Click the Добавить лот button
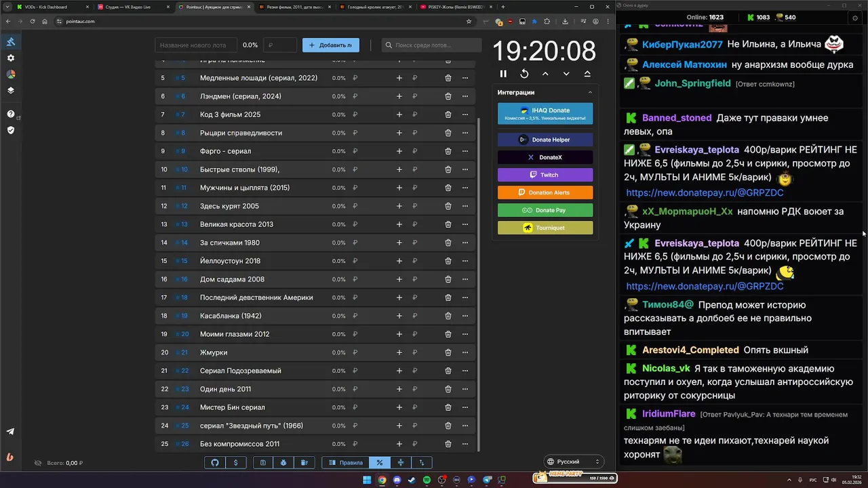This screenshot has height=488, width=868. [x=331, y=45]
